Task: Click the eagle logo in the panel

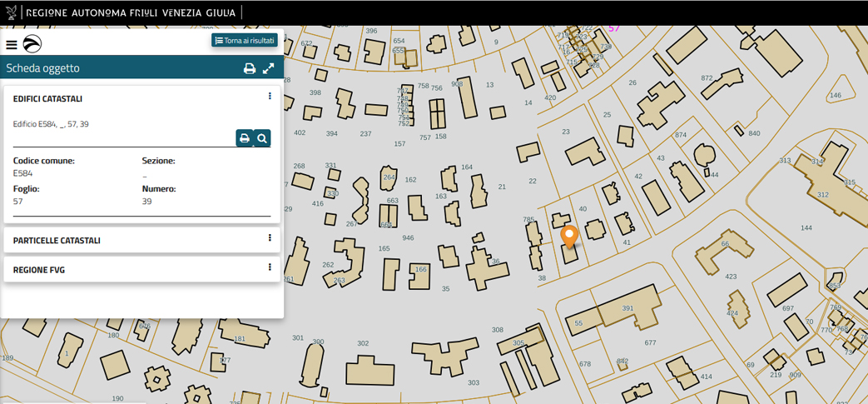Action: 32,44
